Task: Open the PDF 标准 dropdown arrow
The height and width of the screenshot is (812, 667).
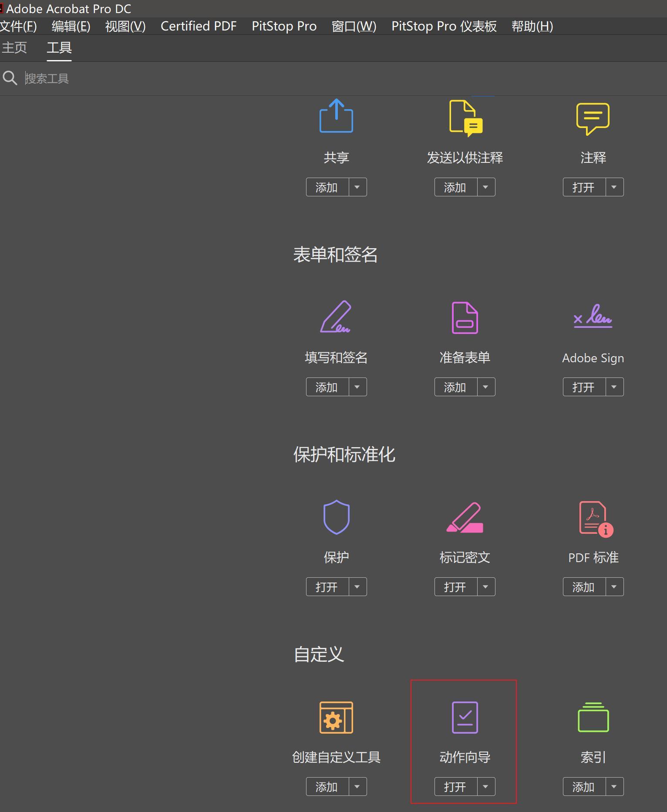Action: [x=614, y=587]
